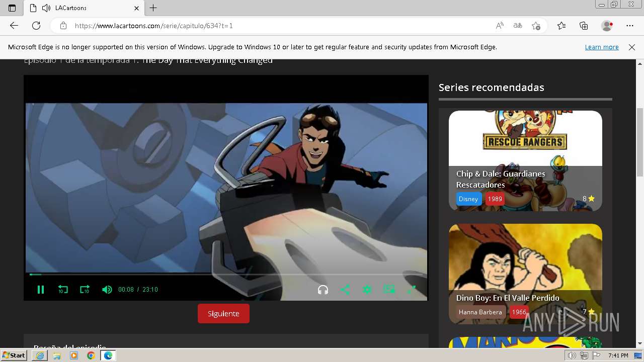Screen dimensions: 644x362
Task: Open the media player taskbar icon
Action: [x=74, y=355]
